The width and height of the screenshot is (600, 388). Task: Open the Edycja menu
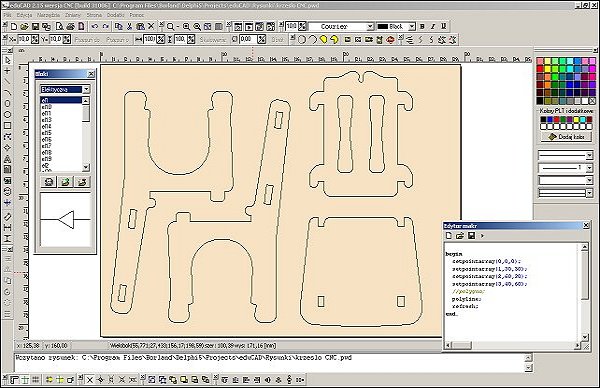24,15
